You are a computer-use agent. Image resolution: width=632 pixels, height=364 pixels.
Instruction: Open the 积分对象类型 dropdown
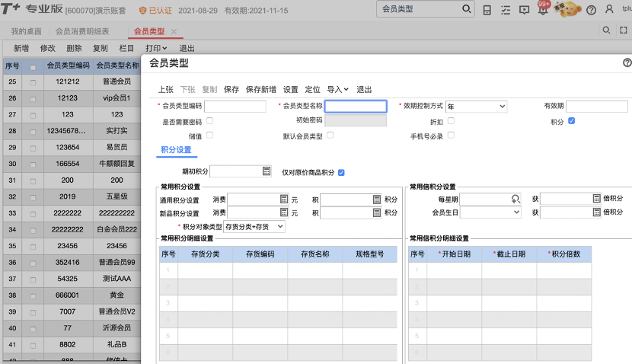[x=254, y=226]
